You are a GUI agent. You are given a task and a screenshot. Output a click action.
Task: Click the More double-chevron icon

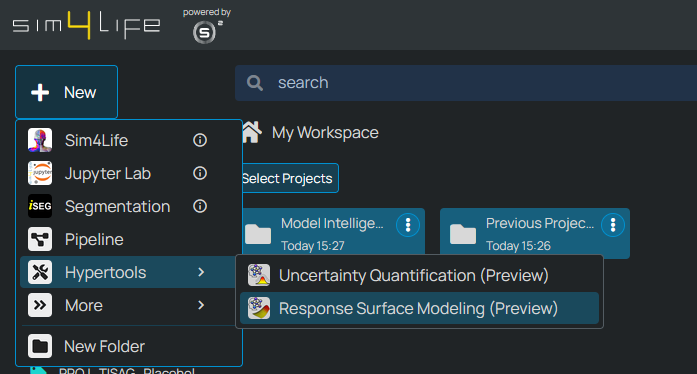click(x=40, y=305)
